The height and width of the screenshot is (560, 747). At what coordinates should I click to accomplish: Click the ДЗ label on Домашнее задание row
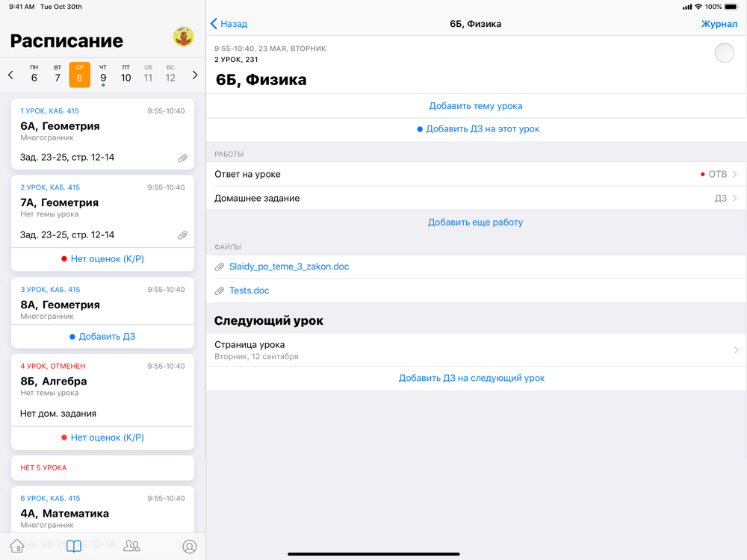[720, 198]
